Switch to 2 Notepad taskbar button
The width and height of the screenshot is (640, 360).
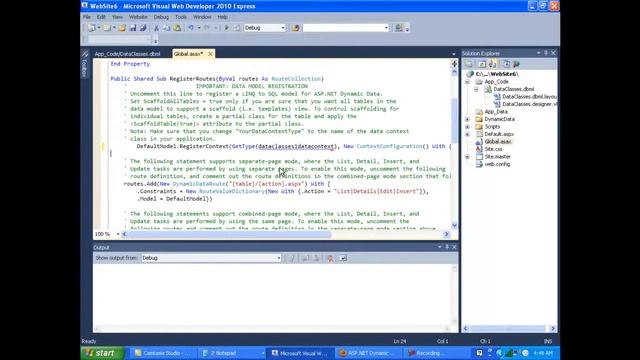232,353
